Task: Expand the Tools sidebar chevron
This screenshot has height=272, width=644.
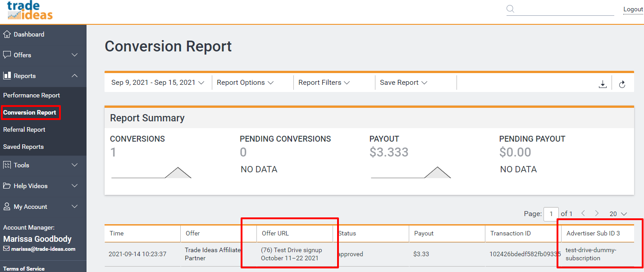Action: (x=75, y=165)
